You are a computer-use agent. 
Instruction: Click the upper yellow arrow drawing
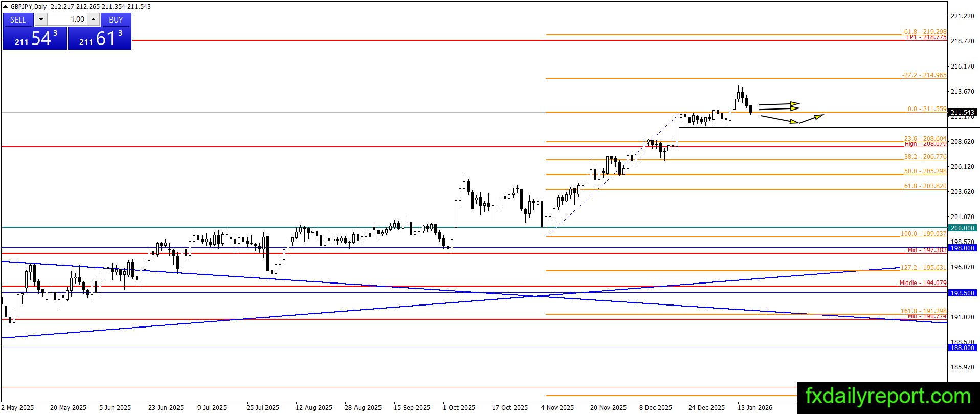778,104
